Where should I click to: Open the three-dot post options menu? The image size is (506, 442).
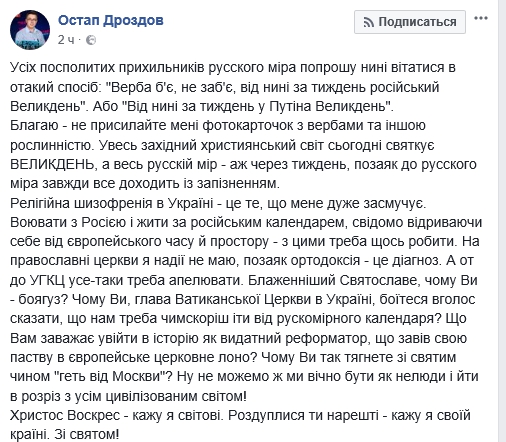[x=481, y=18]
